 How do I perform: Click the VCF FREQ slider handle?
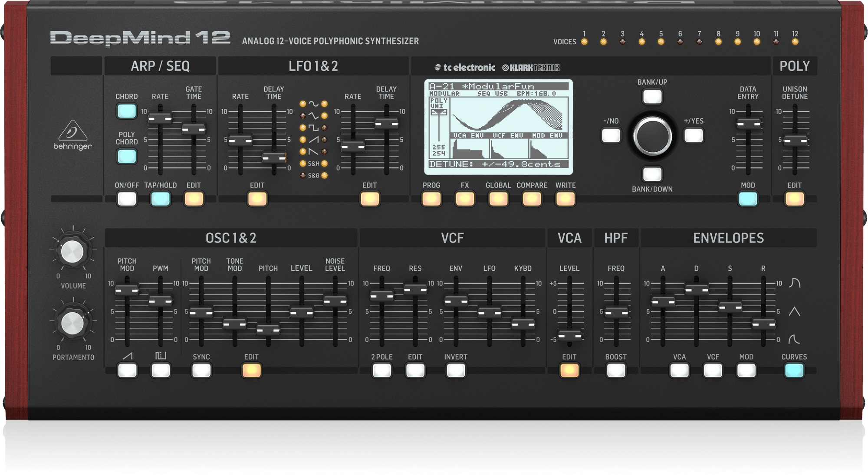(x=381, y=296)
